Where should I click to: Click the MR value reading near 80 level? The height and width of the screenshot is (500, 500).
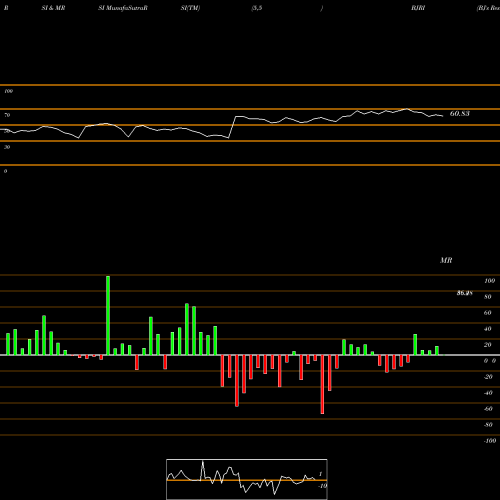point(465,293)
